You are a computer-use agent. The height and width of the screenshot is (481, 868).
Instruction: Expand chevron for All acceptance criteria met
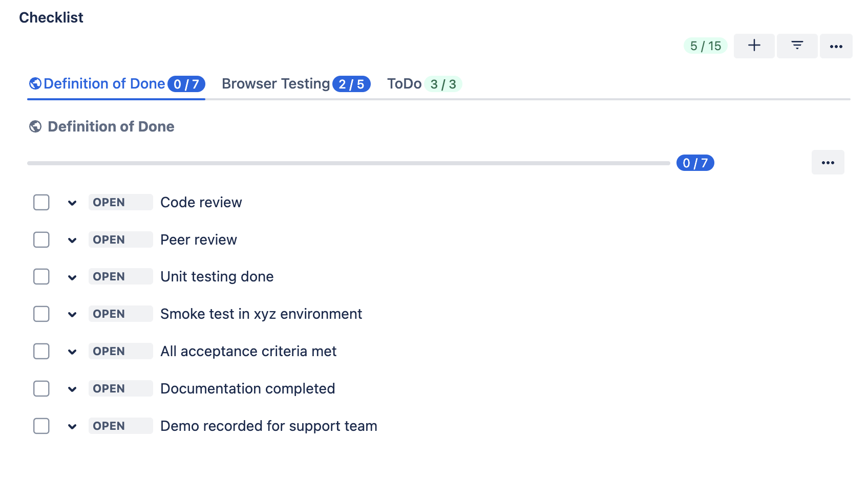72,352
